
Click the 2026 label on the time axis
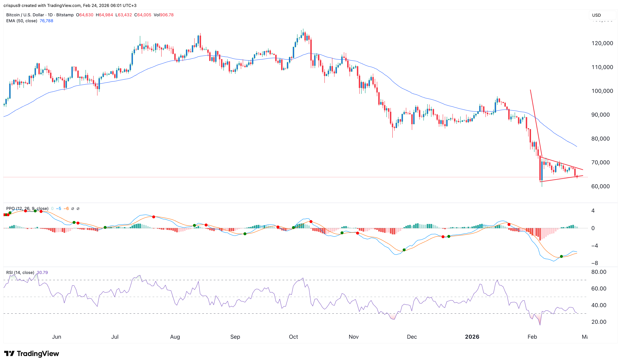(x=472, y=337)
